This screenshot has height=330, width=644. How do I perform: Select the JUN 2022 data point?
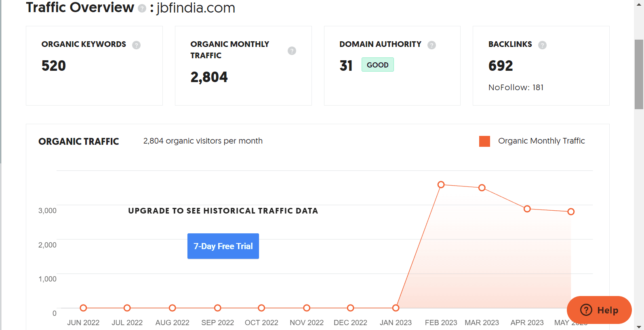point(83,308)
